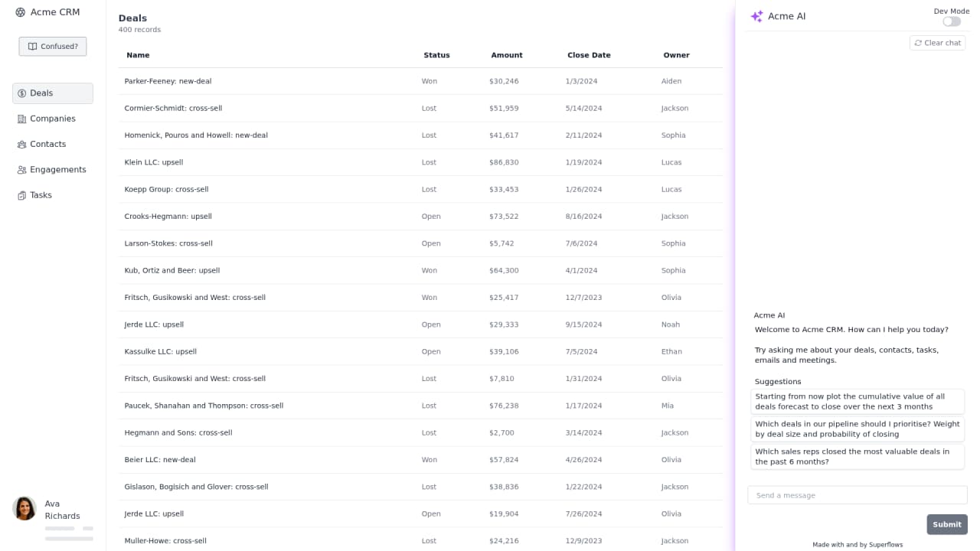Click the Contacts people icon
Image resolution: width=980 pixels, height=551 pixels.
[21, 144]
